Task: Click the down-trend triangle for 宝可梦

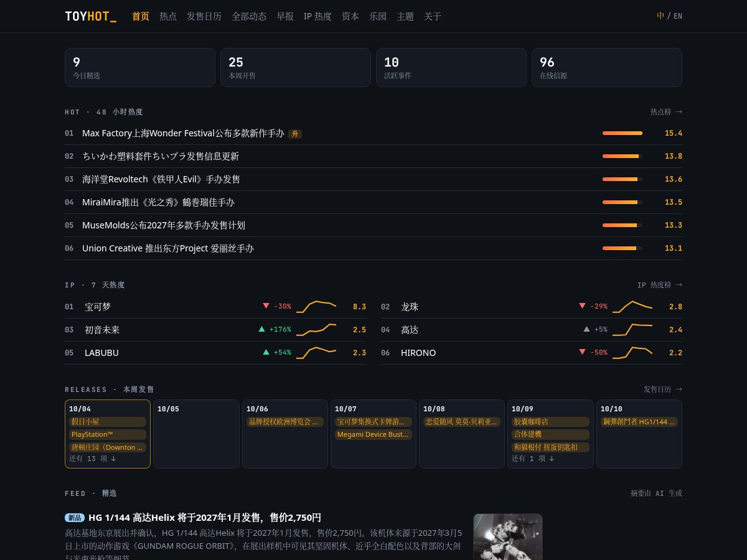Action: (x=266, y=306)
